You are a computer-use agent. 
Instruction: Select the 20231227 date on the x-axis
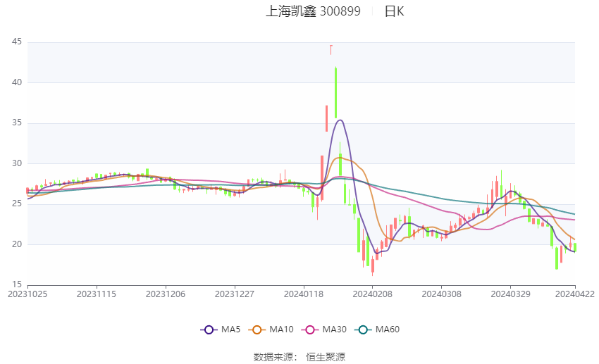235,294
